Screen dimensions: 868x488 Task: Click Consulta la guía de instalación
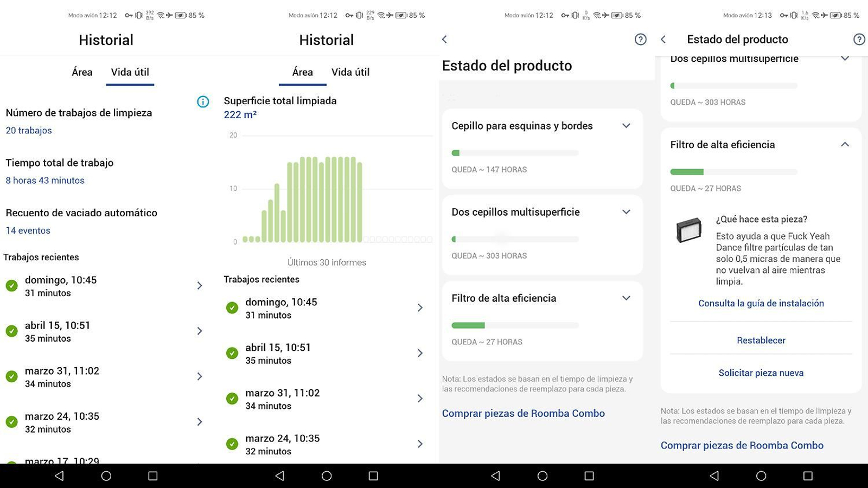pyautogui.click(x=760, y=303)
